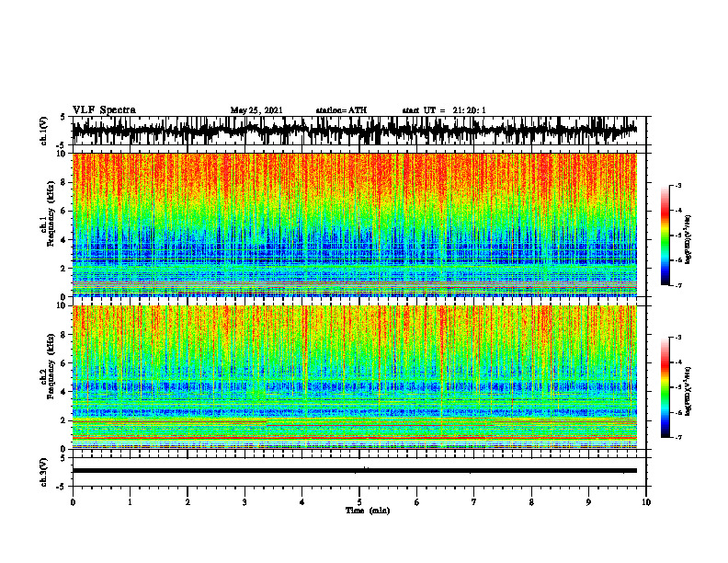
Task: Click the "-7" label on ch.1 color scale
Action: 678,285
